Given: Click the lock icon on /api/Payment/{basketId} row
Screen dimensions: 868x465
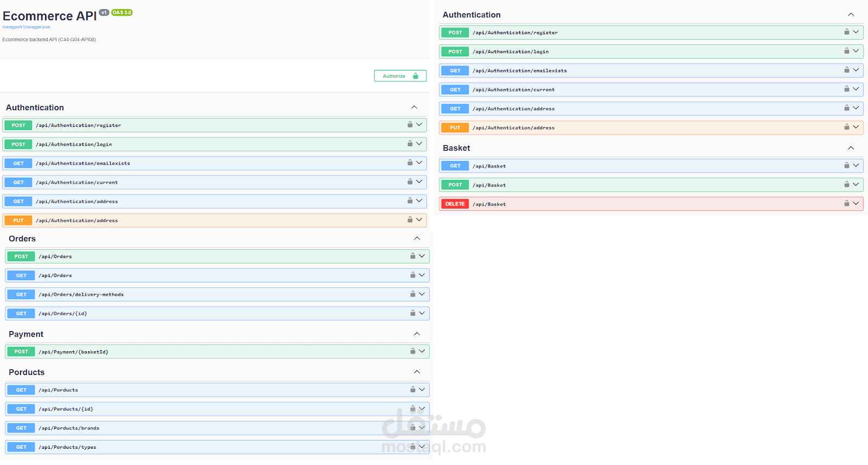Looking at the screenshot, I should [413, 351].
